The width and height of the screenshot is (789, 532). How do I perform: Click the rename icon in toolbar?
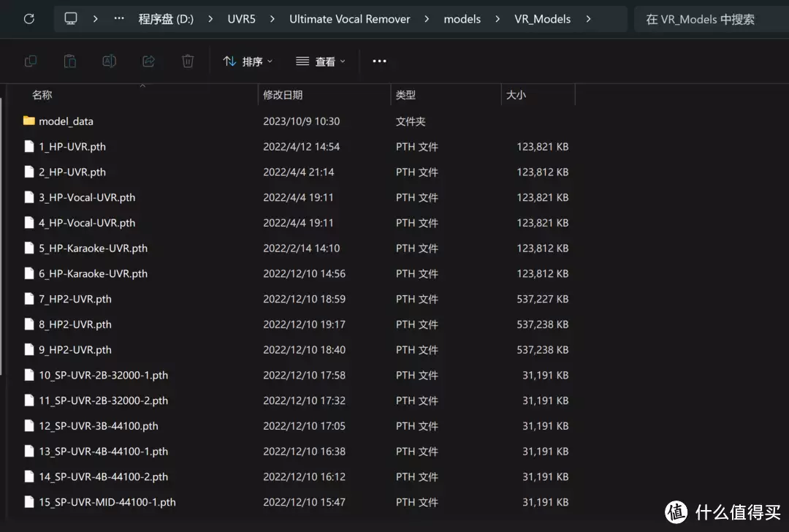click(109, 61)
